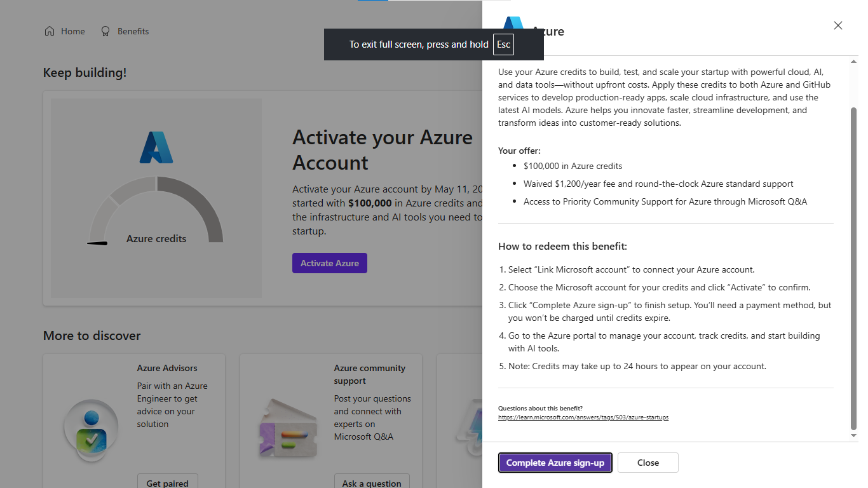Click the "Note: Credits may take up to 24 hours" text
This screenshot has width=868, height=488.
[637, 366]
